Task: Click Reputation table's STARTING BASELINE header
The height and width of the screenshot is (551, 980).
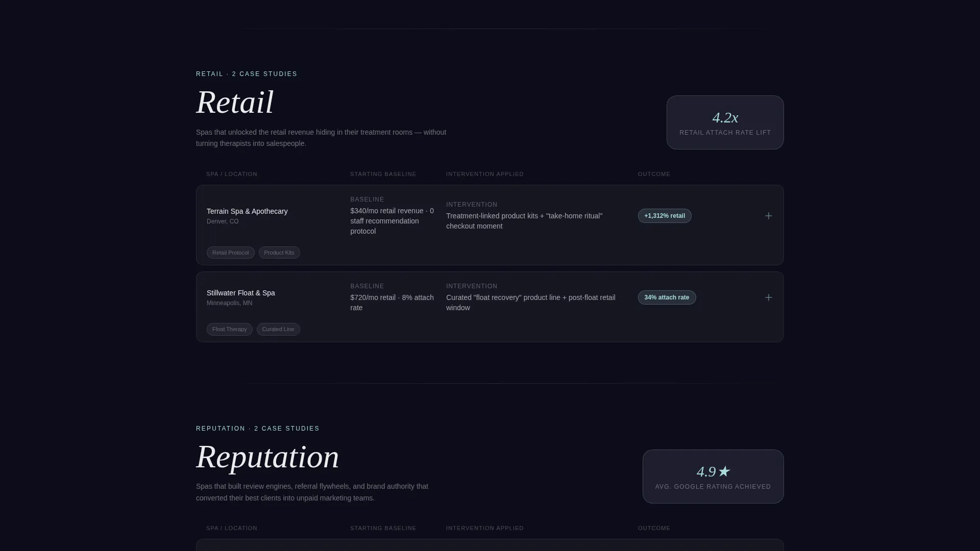Action: [x=383, y=528]
